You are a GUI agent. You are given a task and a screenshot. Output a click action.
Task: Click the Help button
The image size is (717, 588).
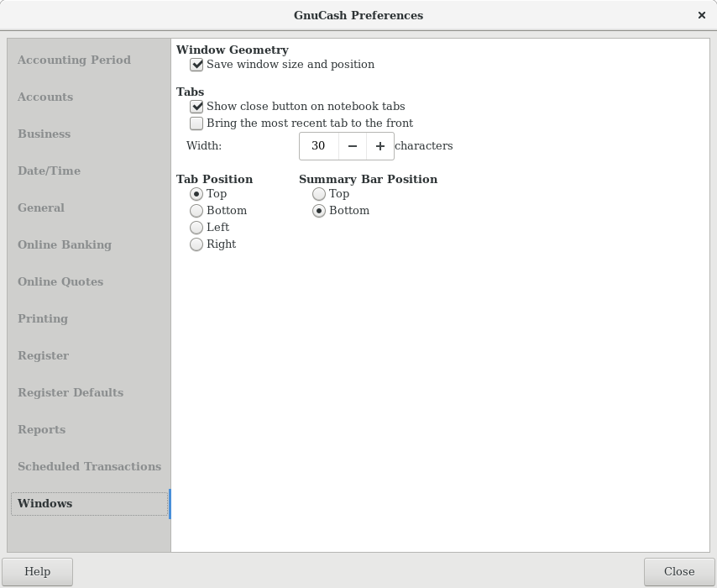coord(38,571)
